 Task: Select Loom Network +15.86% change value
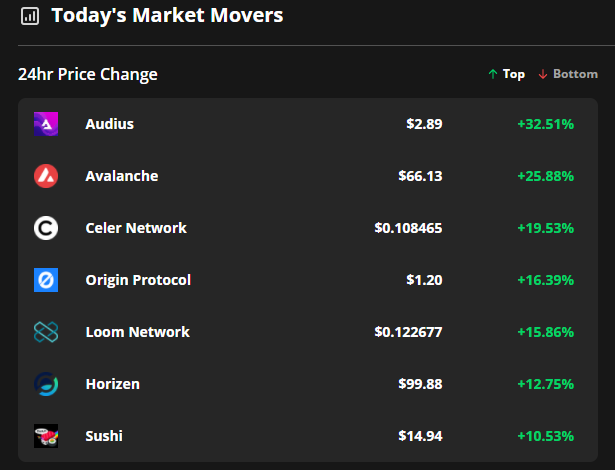546,332
